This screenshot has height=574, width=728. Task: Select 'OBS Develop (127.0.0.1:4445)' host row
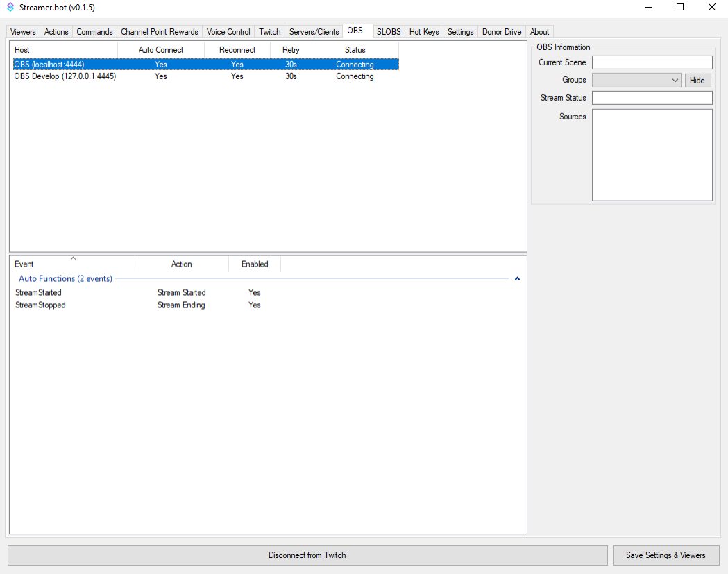205,76
